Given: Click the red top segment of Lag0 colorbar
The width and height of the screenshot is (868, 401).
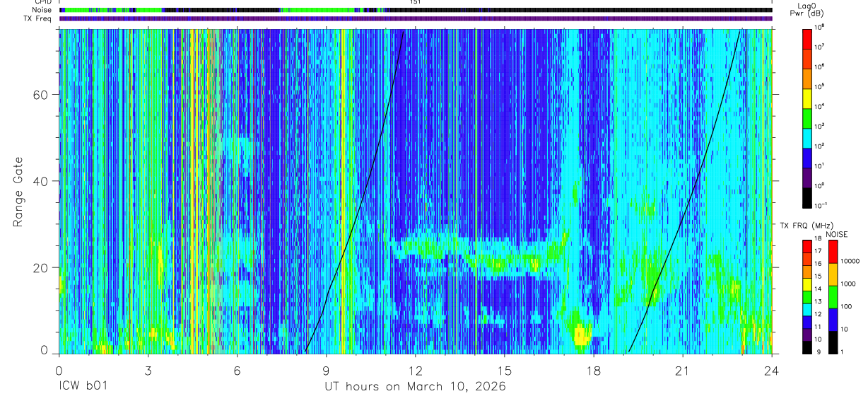Looking at the screenshot, I should click(807, 38).
